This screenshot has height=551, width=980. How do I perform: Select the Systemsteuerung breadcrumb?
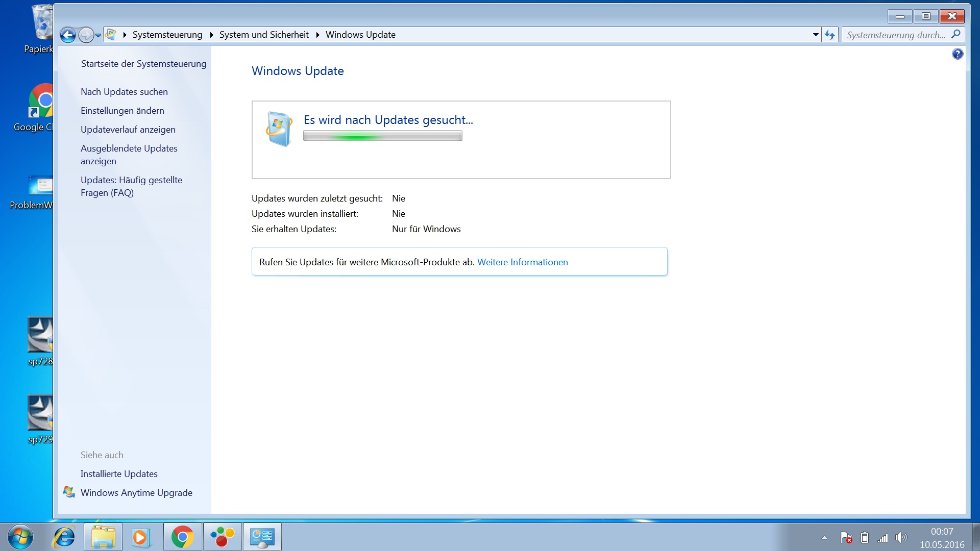pyautogui.click(x=167, y=35)
